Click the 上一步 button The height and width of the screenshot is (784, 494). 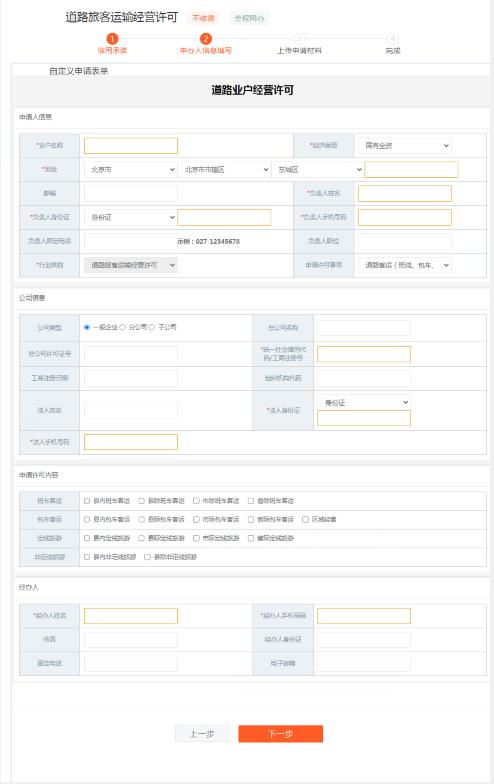click(202, 734)
